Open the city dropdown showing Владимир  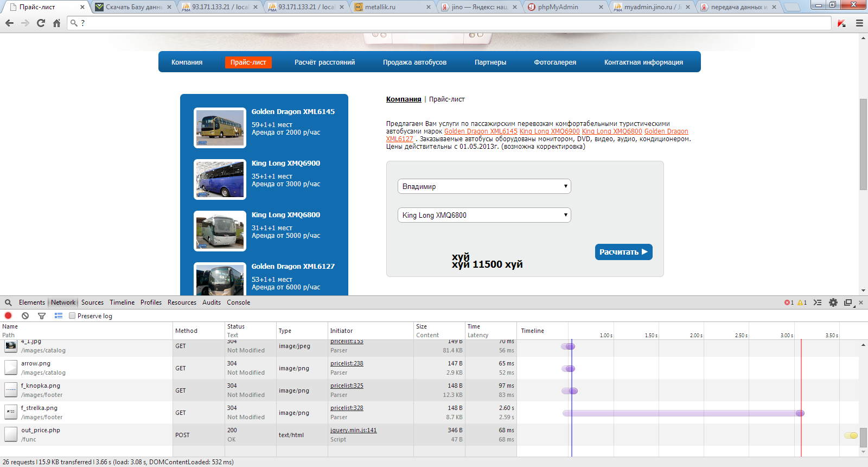point(484,186)
